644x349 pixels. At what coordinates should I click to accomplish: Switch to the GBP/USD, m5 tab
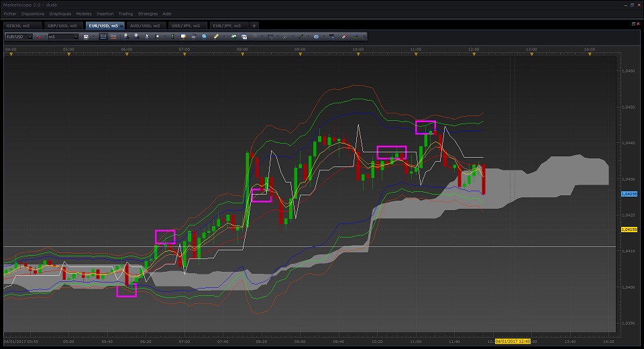pyautogui.click(x=64, y=26)
